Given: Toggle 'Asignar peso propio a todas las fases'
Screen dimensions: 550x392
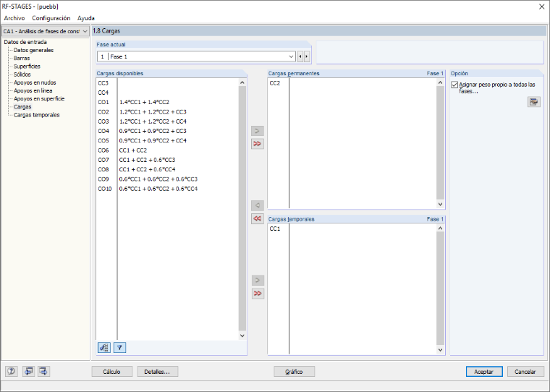Looking at the screenshot, I should [454, 85].
